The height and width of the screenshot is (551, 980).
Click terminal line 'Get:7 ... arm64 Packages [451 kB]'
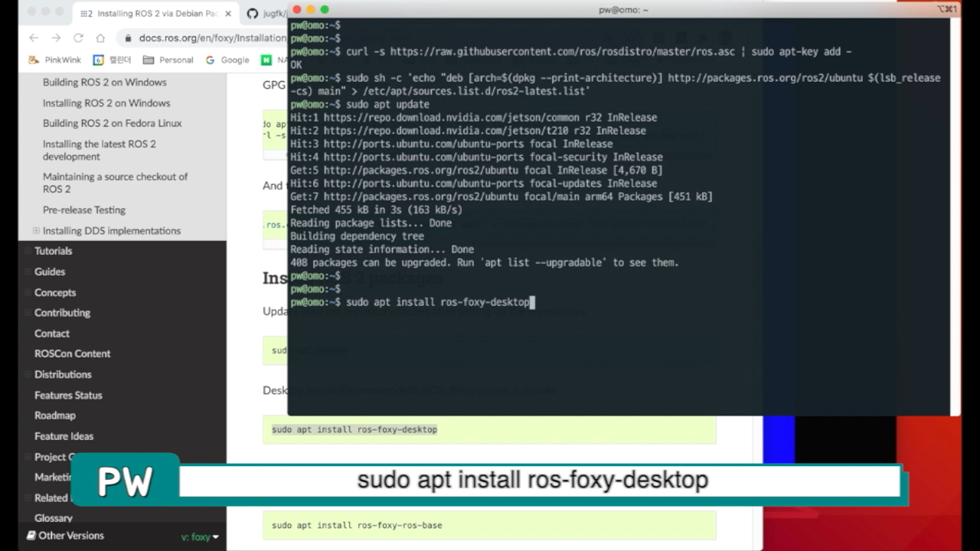(501, 197)
